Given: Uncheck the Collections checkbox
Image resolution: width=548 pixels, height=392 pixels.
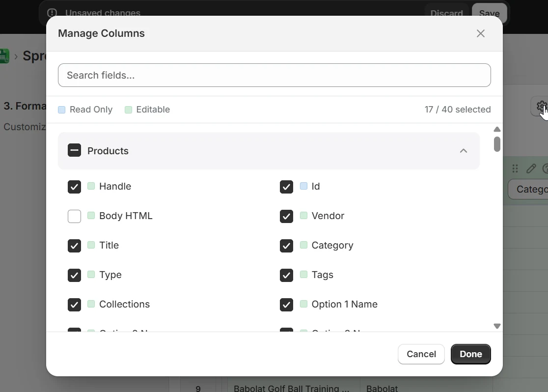Looking at the screenshot, I should [75, 305].
